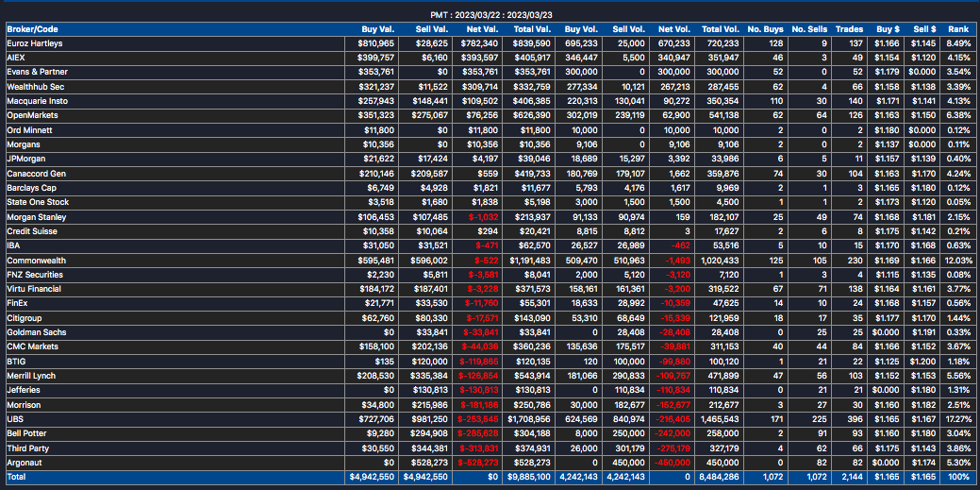Select the Morrison broker name

click(x=24, y=405)
